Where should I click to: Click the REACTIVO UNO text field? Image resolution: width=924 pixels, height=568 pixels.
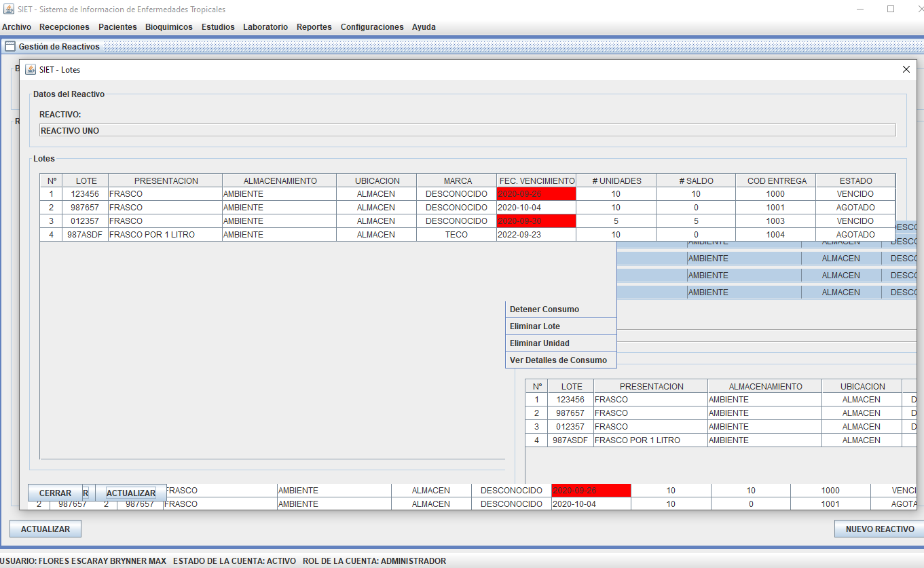[468, 130]
